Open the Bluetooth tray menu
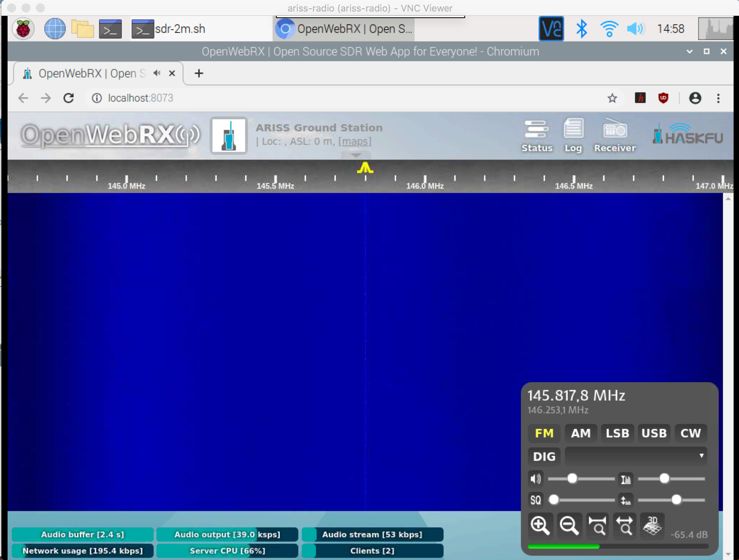The width and height of the screenshot is (739, 560). click(581, 28)
